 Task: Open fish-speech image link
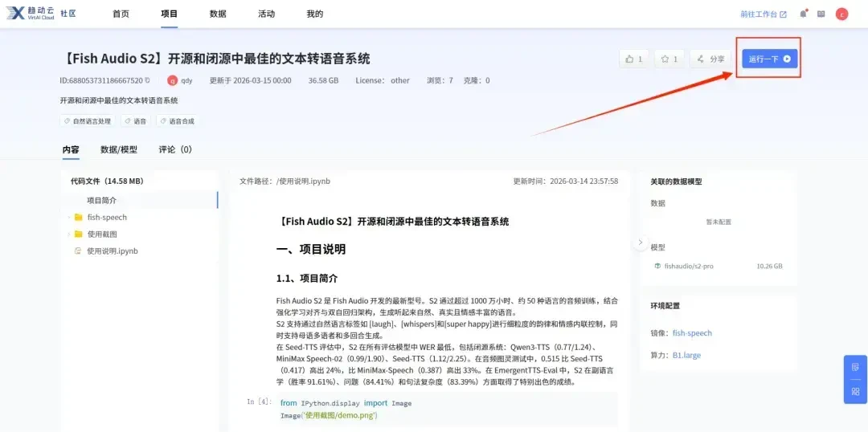tap(692, 333)
